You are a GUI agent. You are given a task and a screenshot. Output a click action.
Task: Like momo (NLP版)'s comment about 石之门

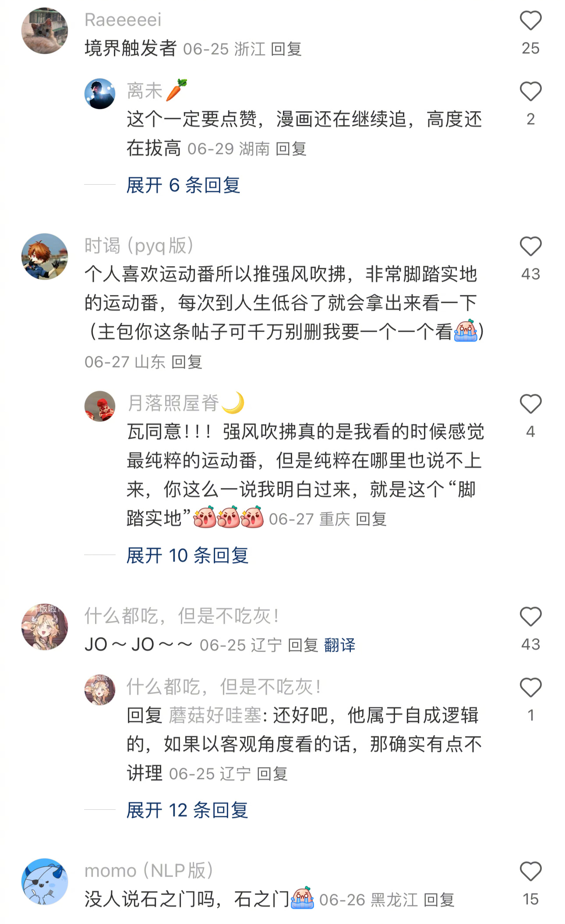(x=530, y=871)
